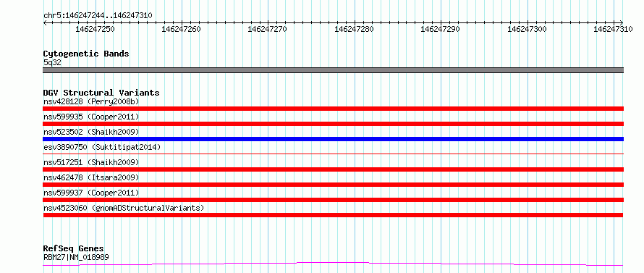Click the magenta RBM27 gene line

(333, 263)
